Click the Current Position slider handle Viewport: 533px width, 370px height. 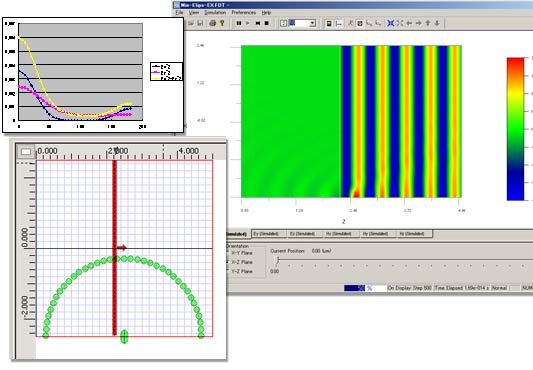[x=278, y=261]
